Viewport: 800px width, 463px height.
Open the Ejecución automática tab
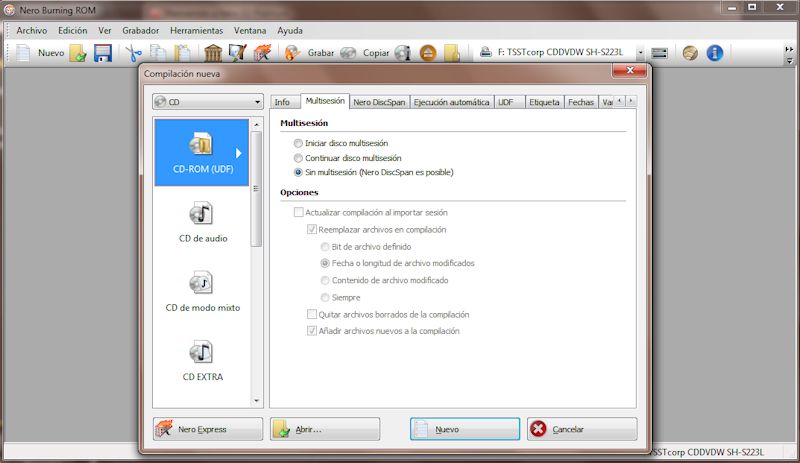(452, 102)
